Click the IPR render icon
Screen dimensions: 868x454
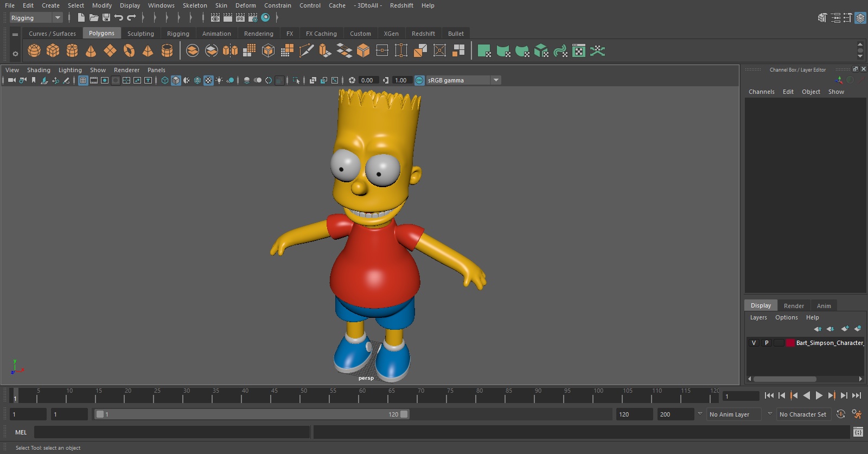tap(240, 18)
